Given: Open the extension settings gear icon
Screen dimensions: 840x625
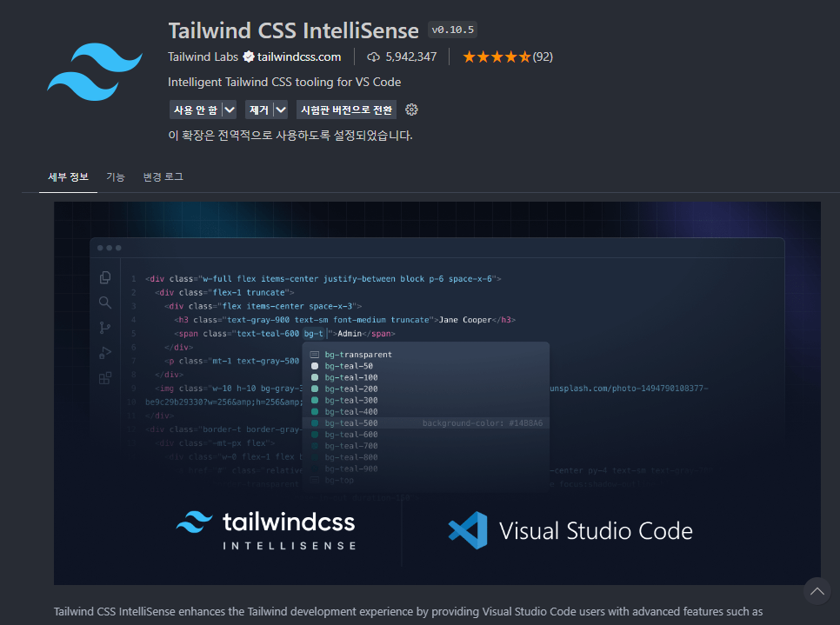Looking at the screenshot, I should click(x=411, y=110).
